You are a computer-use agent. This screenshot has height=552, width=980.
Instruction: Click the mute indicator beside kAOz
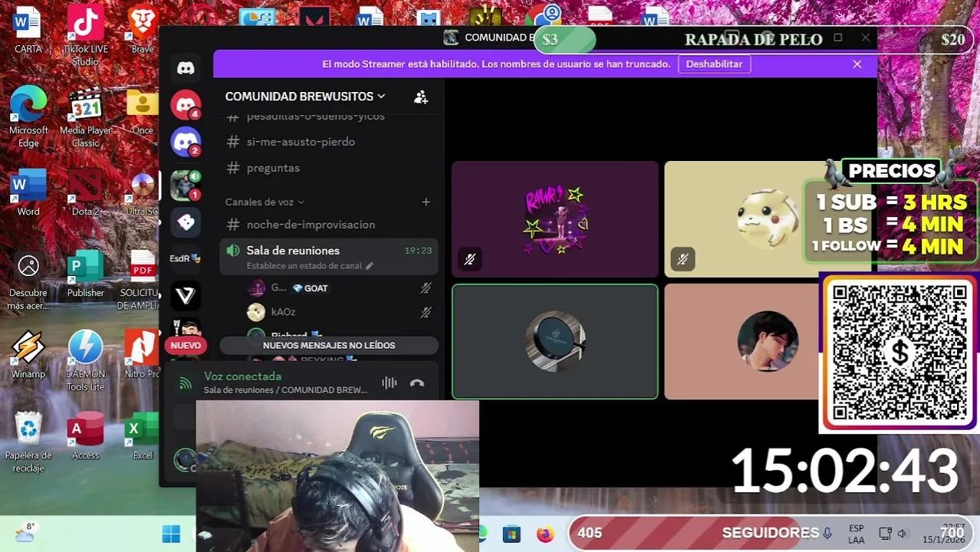(426, 312)
